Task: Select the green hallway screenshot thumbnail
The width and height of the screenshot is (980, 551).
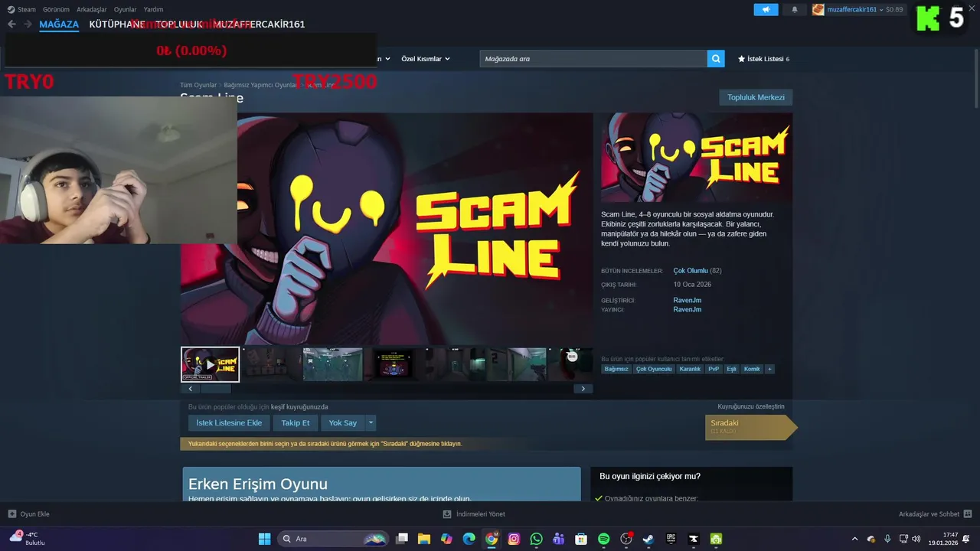Action: pyautogui.click(x=332, y=364)
